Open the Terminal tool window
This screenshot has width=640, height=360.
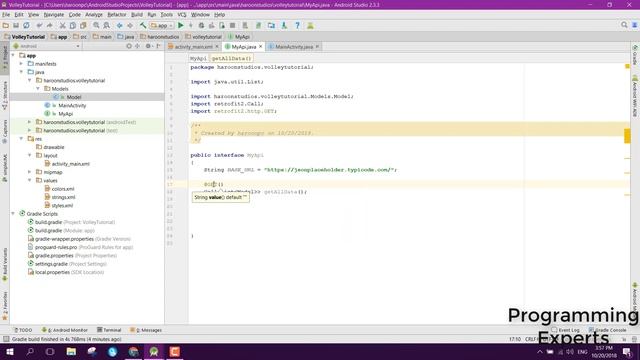109,330
